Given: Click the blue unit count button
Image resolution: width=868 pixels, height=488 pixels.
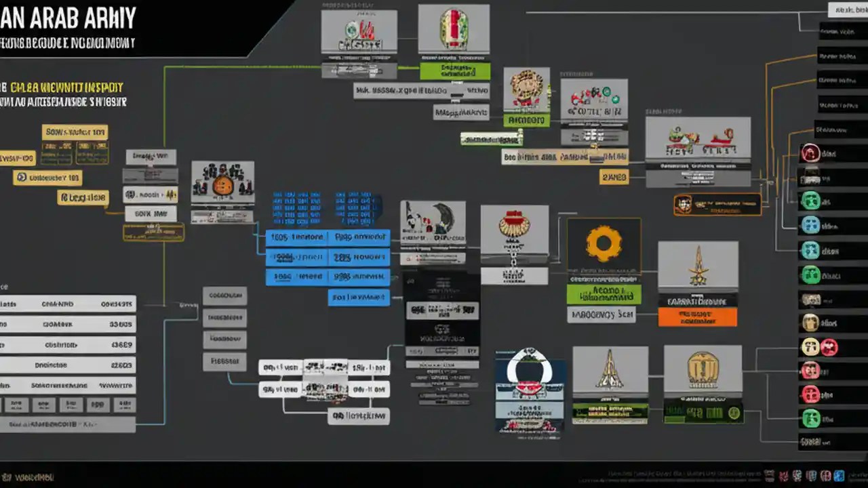Looking at the screenshot, I should point(299,237).
